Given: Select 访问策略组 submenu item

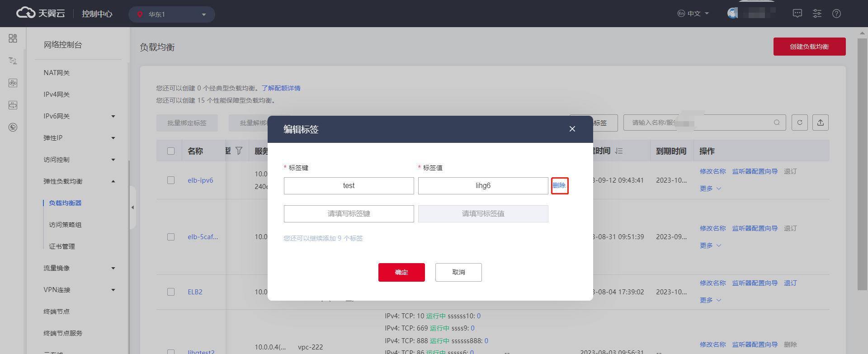Looking at the screenshot, I should pyautogui.click(x=65, y=225).
